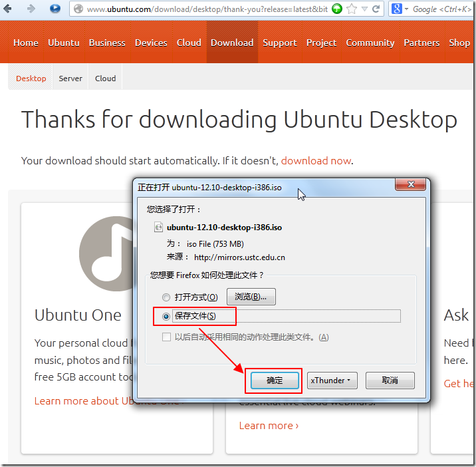
Task: Close the download dialog with X
Action: click(x=411, y=184)
